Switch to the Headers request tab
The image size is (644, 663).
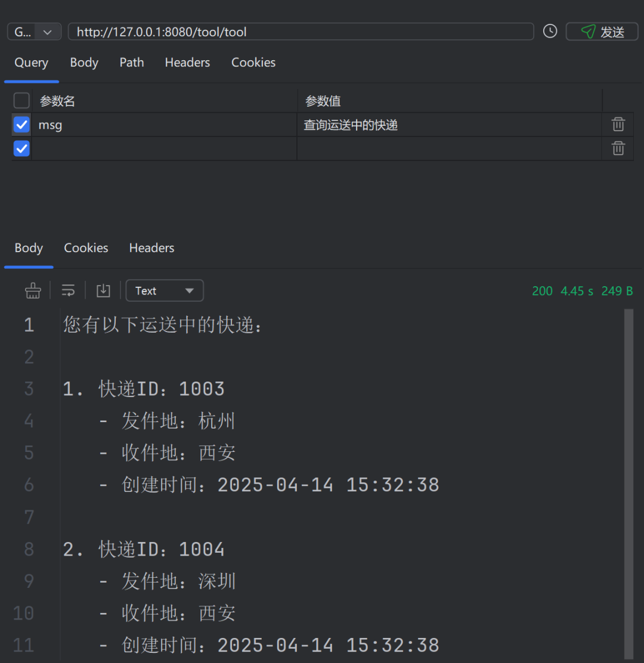tap(187, 62)
